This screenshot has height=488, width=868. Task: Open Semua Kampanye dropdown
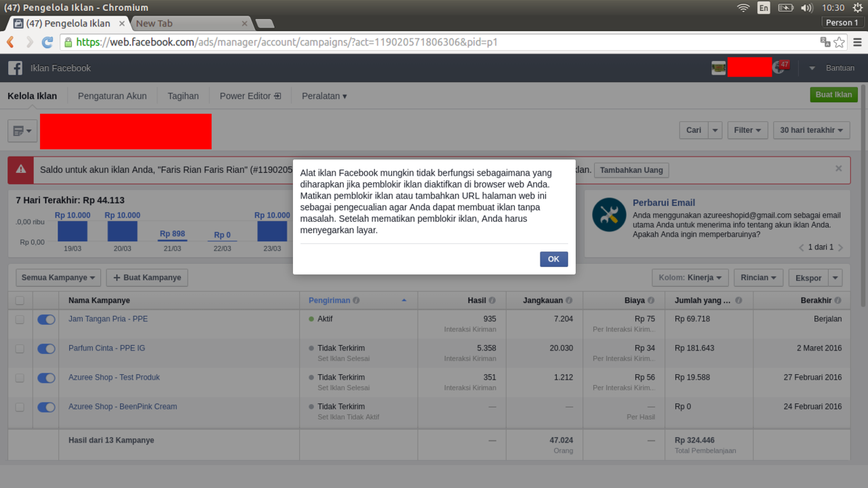[58, 278]
